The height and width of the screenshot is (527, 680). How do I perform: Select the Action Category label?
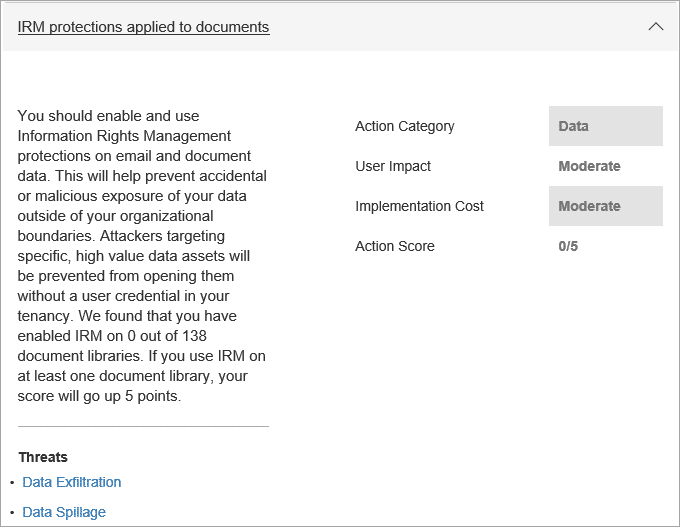tap(404, 126)
